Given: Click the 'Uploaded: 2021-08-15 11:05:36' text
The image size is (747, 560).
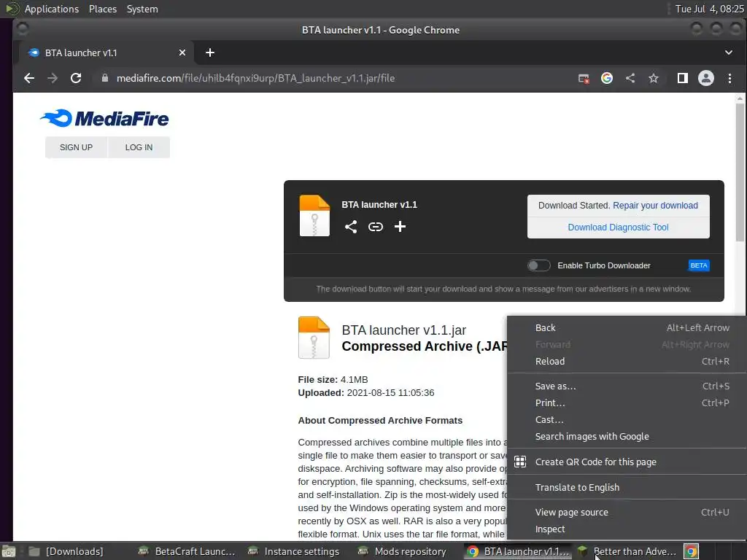Looking at the screenshot, I should [x=366, y=393].
